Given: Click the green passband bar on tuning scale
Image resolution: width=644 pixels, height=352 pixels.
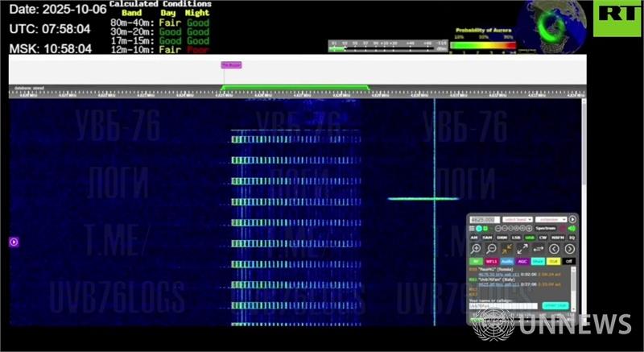Looking at the screenshot, I should coord(295,87).
